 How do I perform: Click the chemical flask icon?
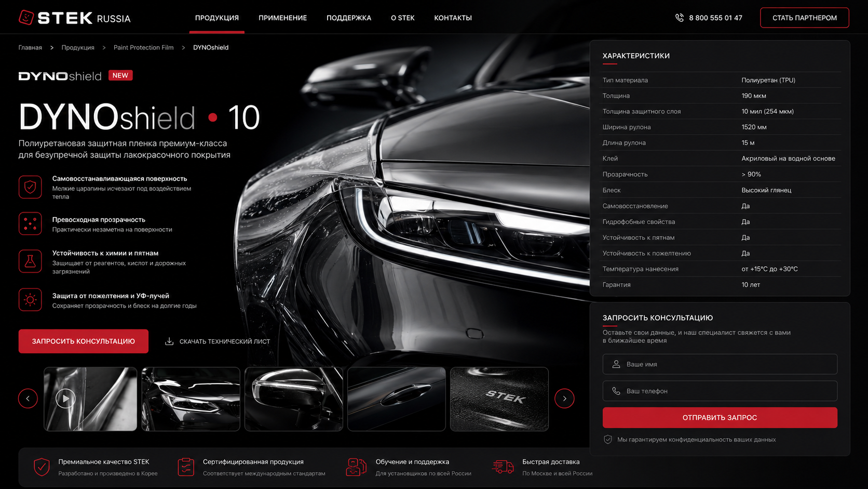click(30, 261)
